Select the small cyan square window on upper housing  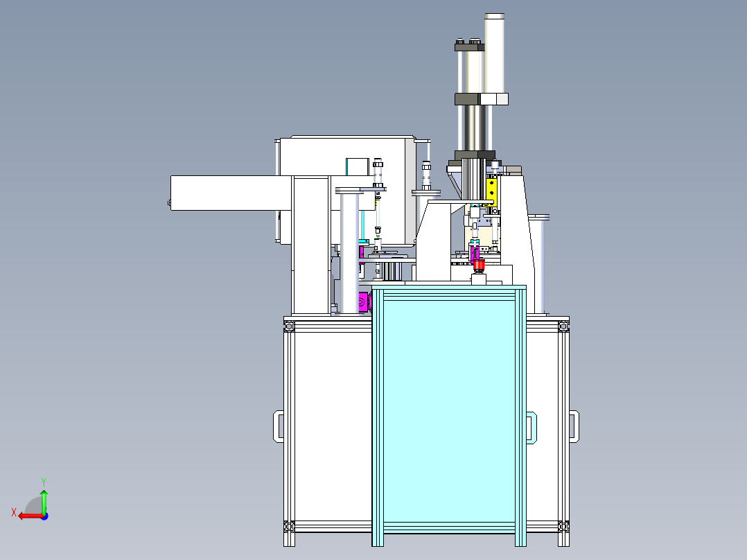click(x=358, y=167)
